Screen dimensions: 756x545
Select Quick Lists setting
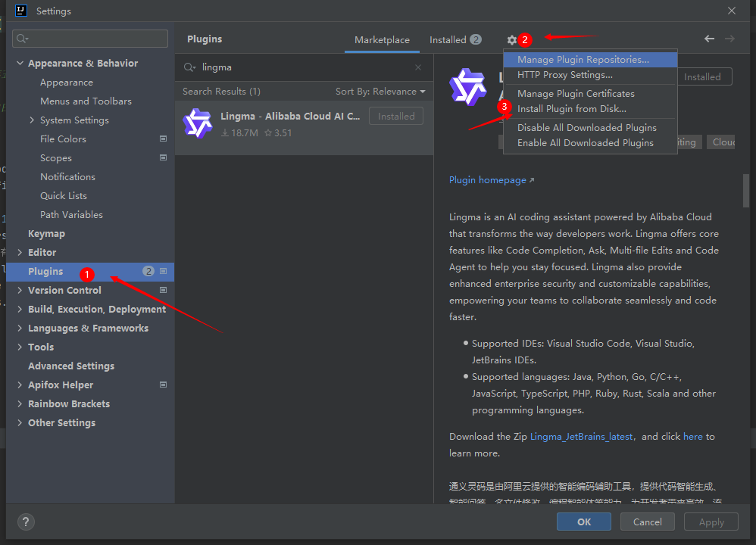(x=64, y=195)
